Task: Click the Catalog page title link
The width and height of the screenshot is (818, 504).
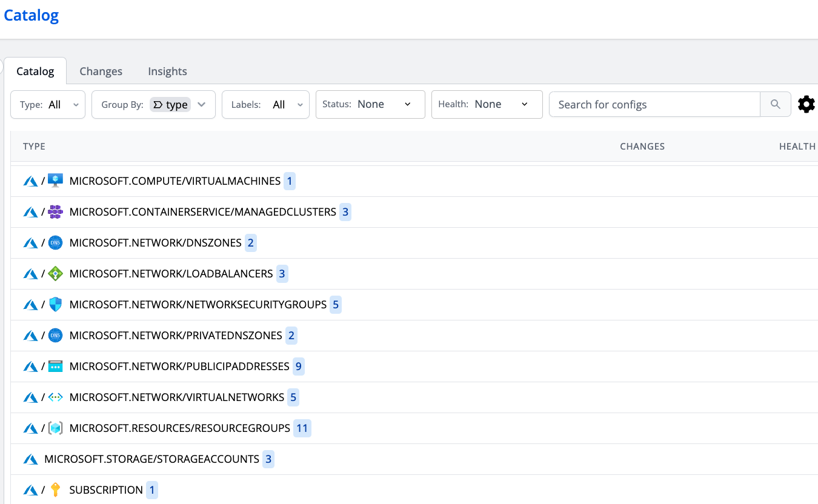Action: (x=32, y=15)
